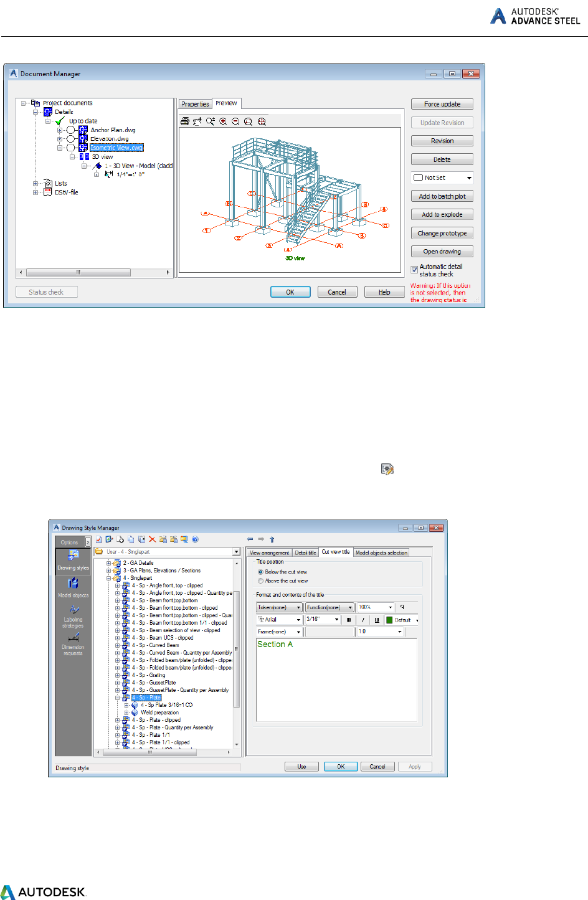The width and height of the screenshot is (588, 900).
Task: Click the red checkmark icon in the Style Manager toolbar
Action: 98,539
